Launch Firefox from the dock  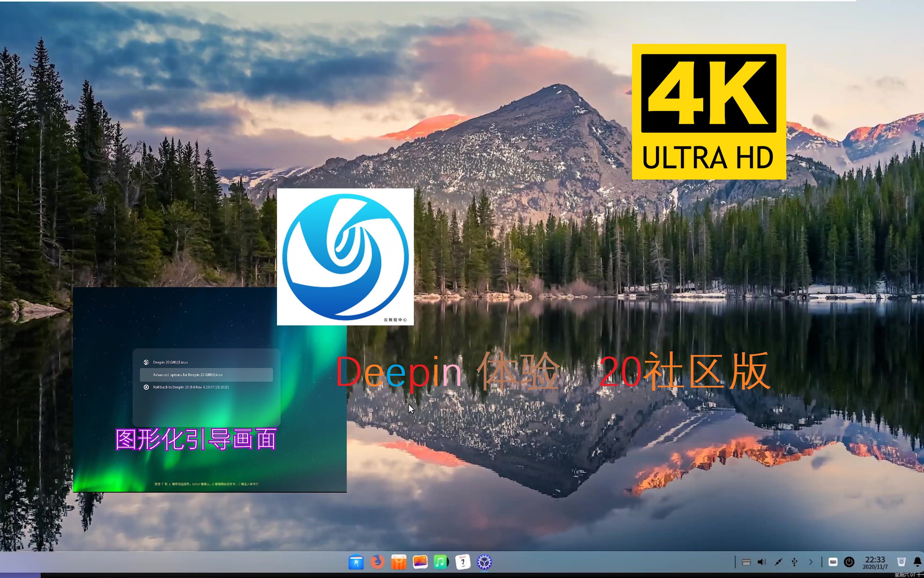coord(377,562)
